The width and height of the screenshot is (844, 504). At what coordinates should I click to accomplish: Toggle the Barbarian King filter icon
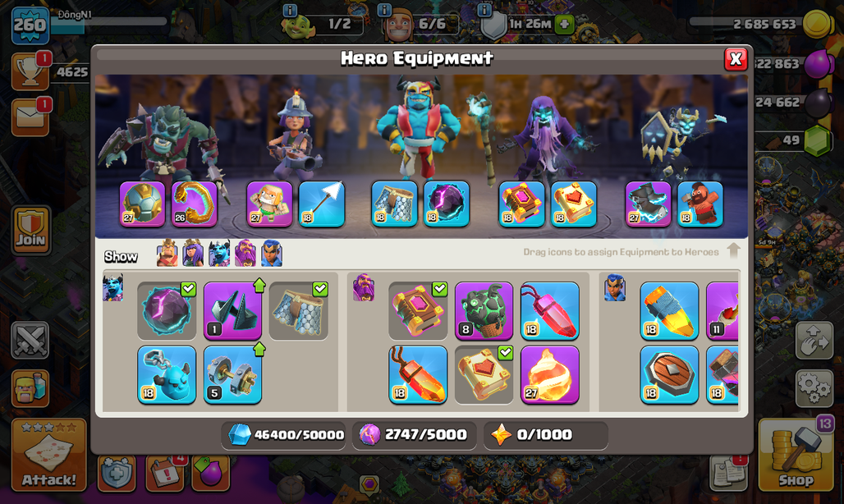coord(167,254)
